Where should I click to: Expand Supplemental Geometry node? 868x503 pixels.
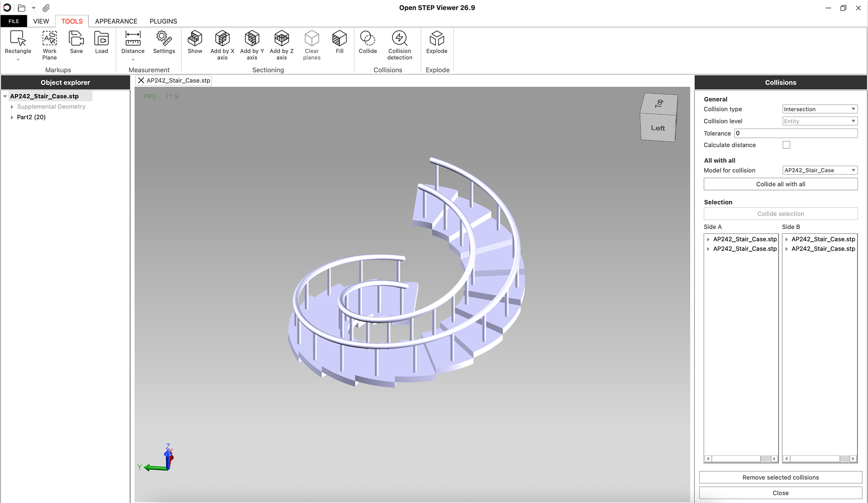12,107
